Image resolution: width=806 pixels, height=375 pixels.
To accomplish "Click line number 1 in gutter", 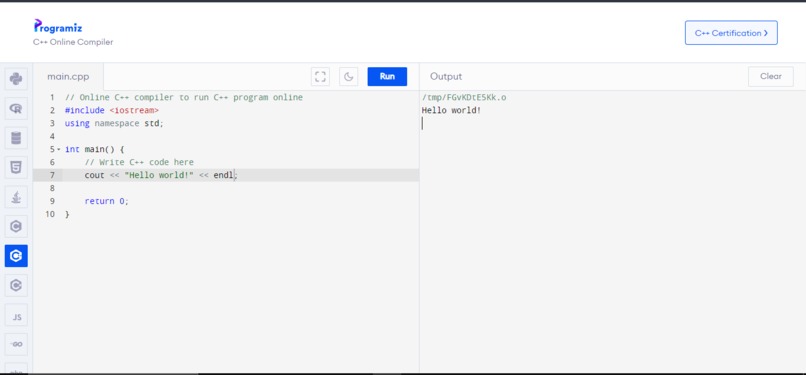I will point(51,98).
